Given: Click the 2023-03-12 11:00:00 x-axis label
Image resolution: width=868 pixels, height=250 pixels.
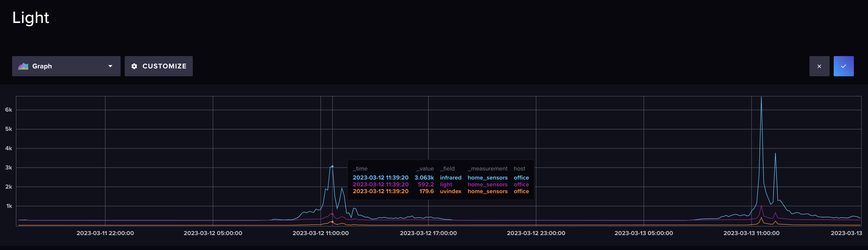Looking at the screenshot, I should coord(320,233).
